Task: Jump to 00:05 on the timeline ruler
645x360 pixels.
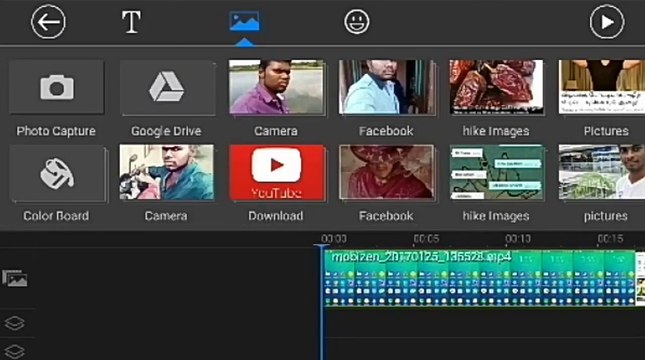Action: click(x=426, y=239)
